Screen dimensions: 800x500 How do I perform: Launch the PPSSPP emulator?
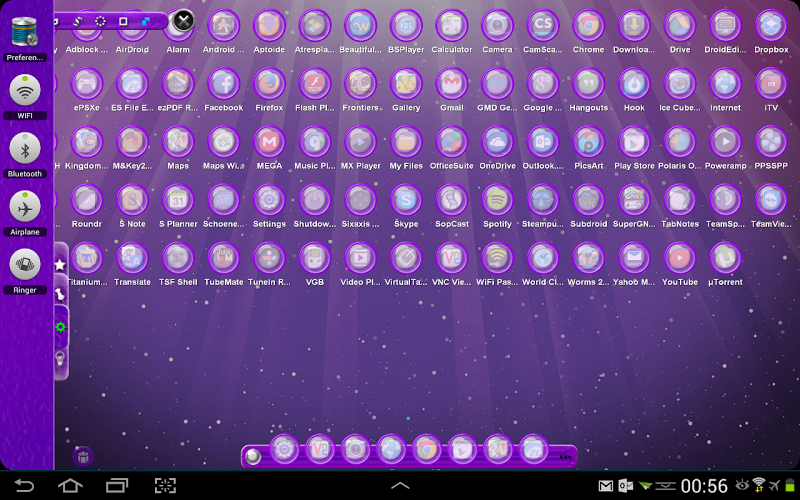(x=771, y=141)
